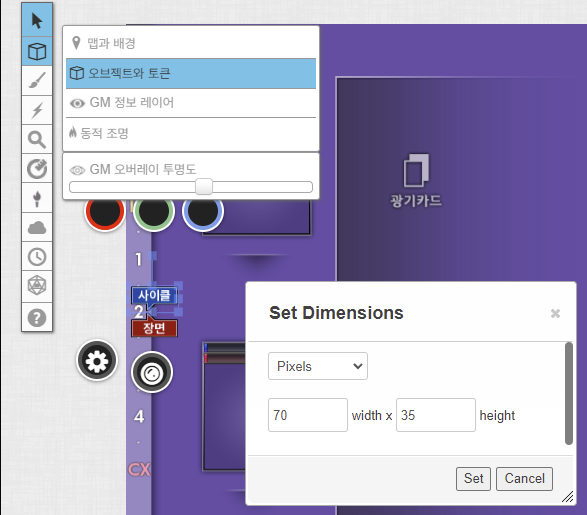Viewport: 587px width, 515px height.
Task: Click the GM 오버레이 투명도 slider handle
Action: (x=204, y=186)
